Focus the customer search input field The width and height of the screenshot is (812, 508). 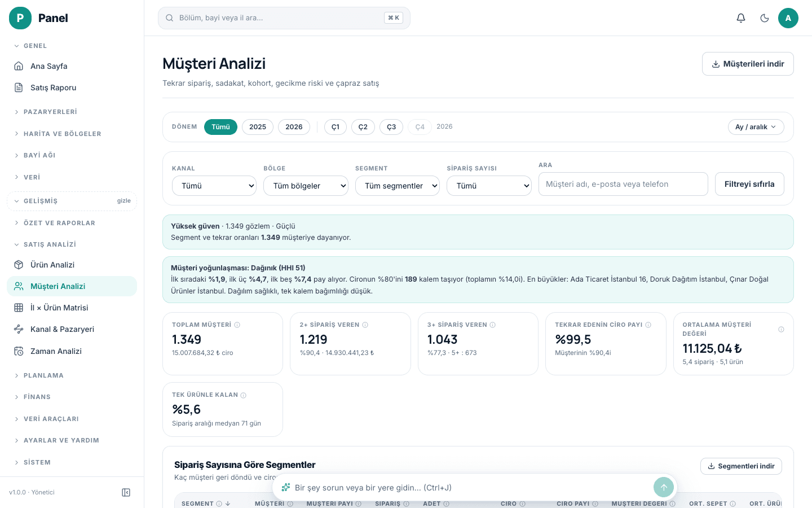(623, 184)
